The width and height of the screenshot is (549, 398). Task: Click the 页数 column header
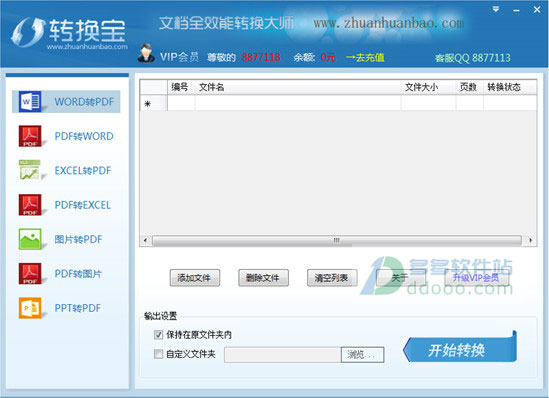coord(470,87)
